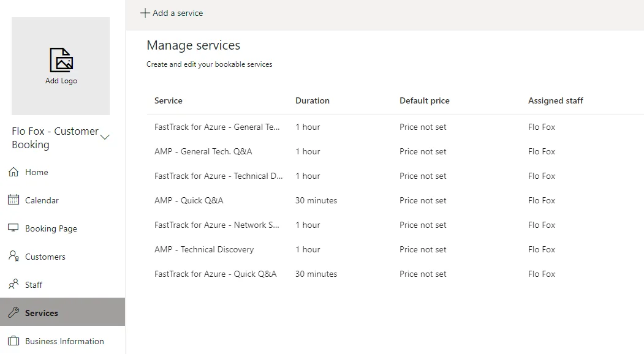The height and width of the screenshot is (354, 644).
Task: Click Flo Fox in FastTrack General Te... row
Action: (542, 127)
